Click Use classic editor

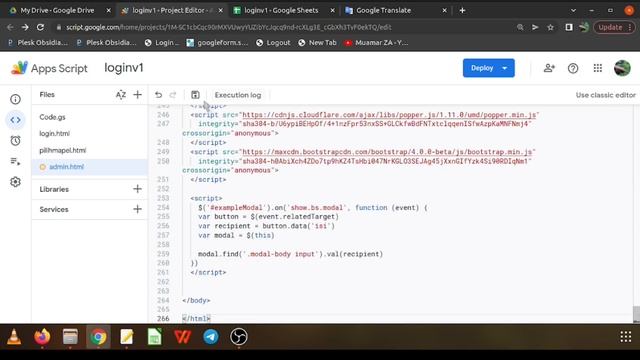(605, 95)
